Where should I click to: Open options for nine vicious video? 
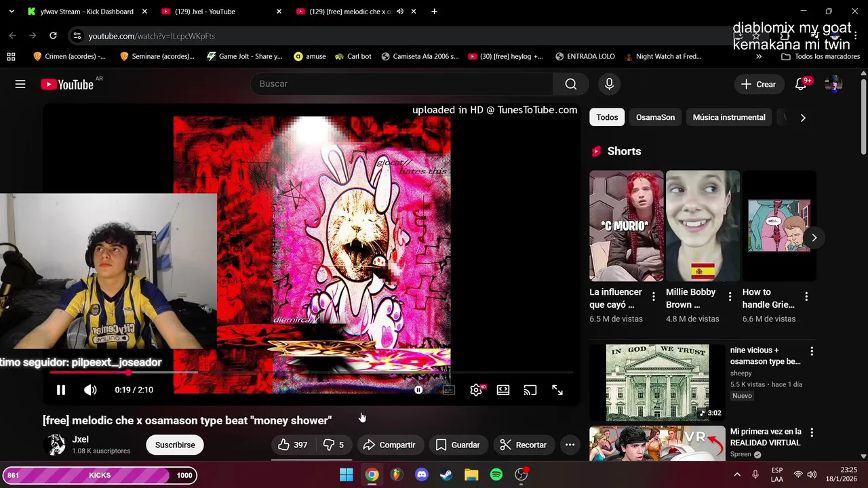(x=812, y=351)
